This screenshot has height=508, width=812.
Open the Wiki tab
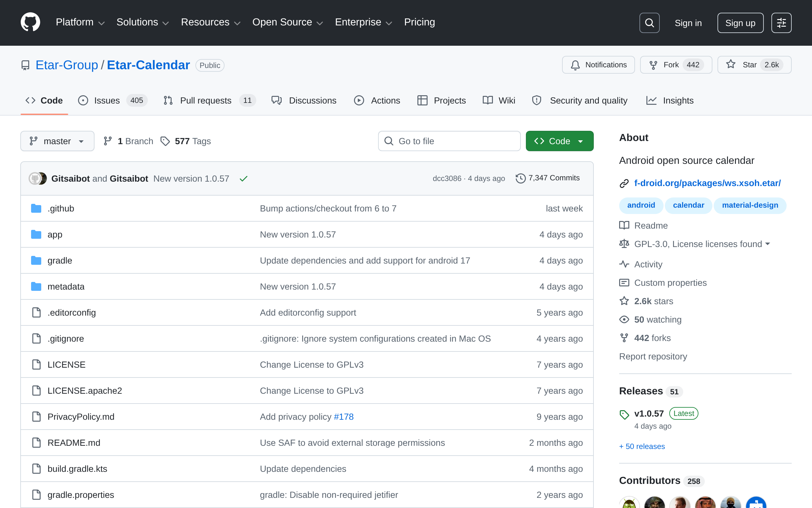click(x=499, y=100)
